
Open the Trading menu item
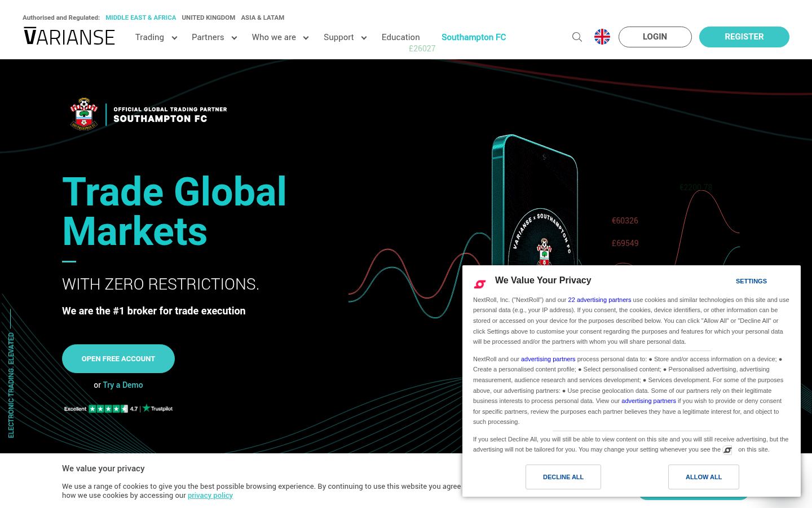149,37
